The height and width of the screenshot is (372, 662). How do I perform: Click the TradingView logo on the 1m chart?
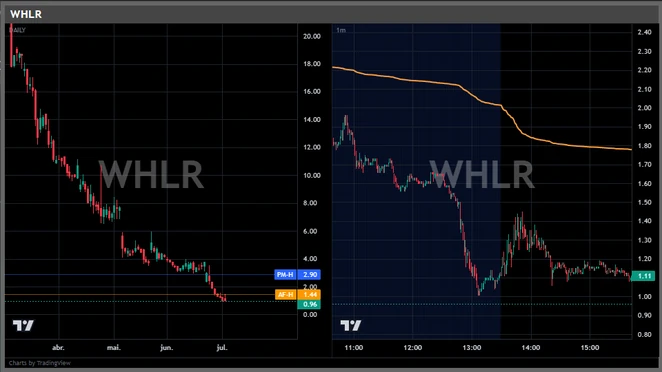(350, 325)
